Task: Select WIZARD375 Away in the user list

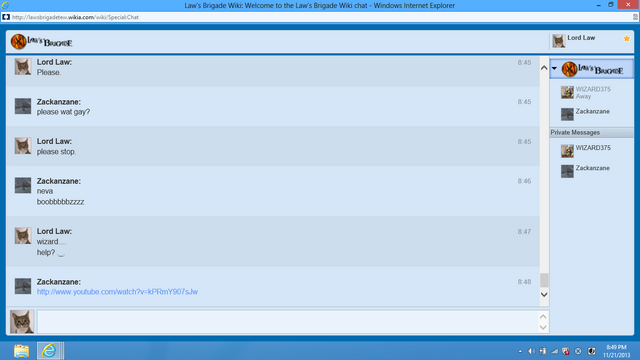Action: click(x=592, y=93)
